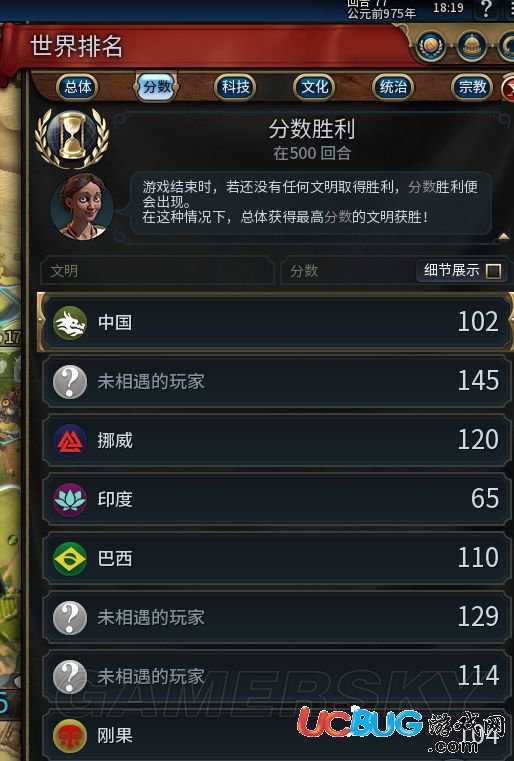Select the 统治 domination tab
Screen dimensions: 514x761
[393, 87]
